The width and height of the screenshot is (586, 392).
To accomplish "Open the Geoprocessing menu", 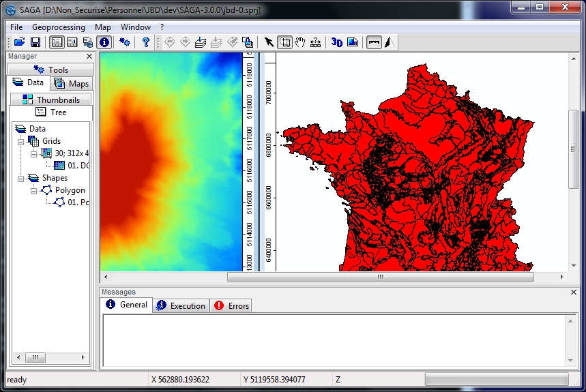I will [x=59, y=27].
